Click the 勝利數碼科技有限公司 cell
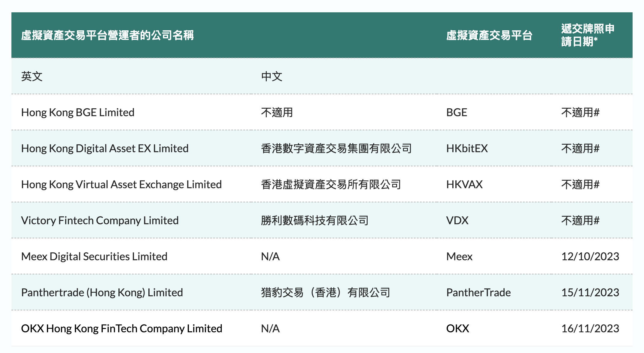644x353 pixels. point(314,221)
